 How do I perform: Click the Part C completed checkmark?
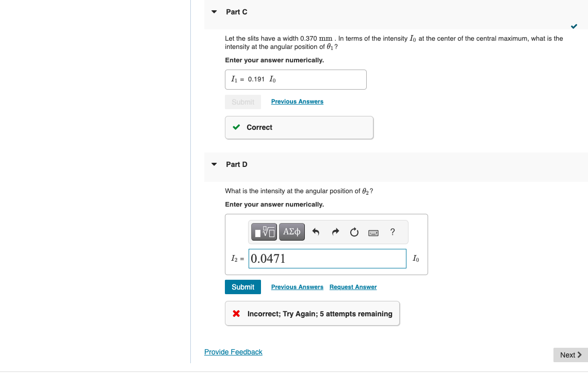pos(574,26)
